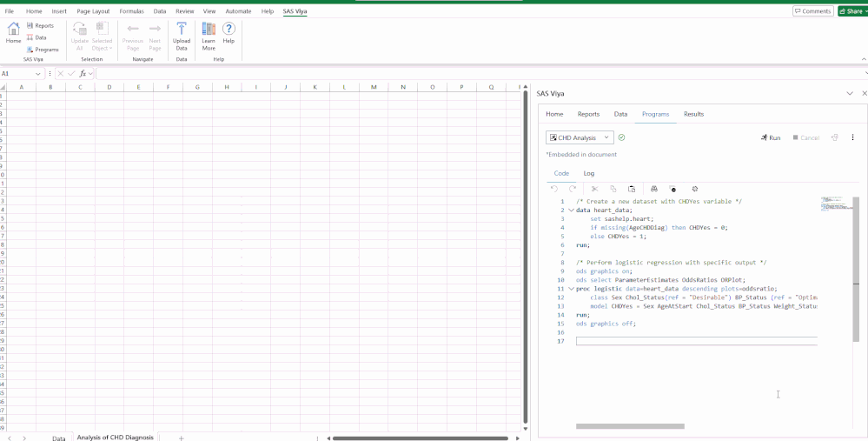Expand the Name Box dropdown arrow
Image resolution: width=868 pixels, height=441 pixels.
point(38,74)
